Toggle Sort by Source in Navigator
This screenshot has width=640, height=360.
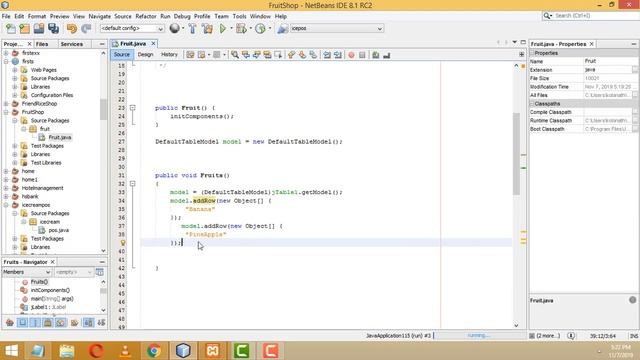[101, 323]
